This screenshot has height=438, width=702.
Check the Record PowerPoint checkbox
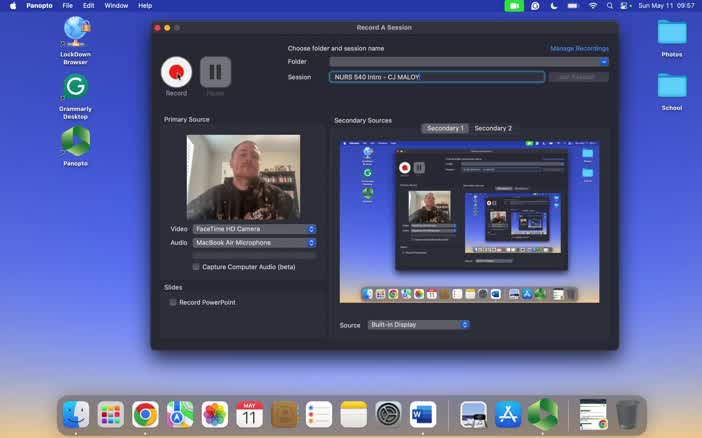[x=173, y=302]
